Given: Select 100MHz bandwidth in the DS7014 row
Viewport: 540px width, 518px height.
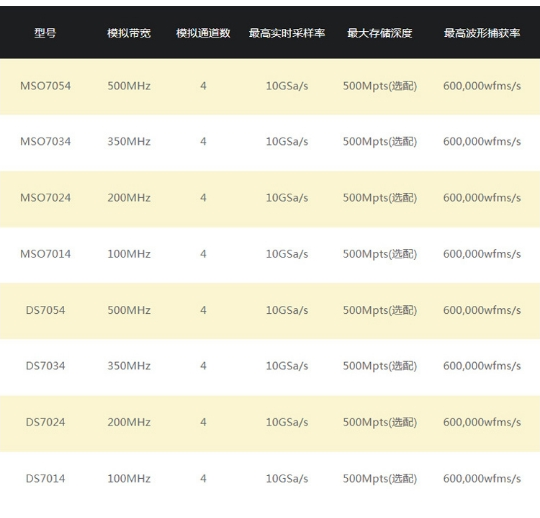Looking at the screenshot, I should [x=129, y=478].
